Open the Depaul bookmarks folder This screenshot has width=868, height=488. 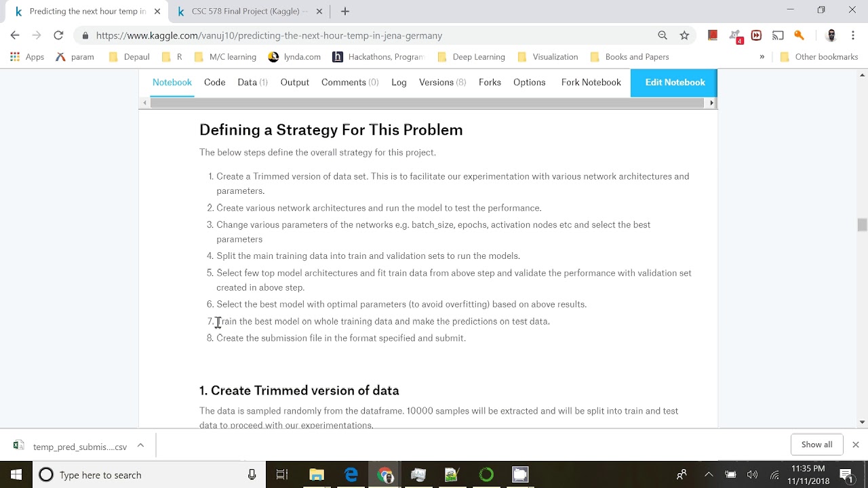click(x=129, y=57)
